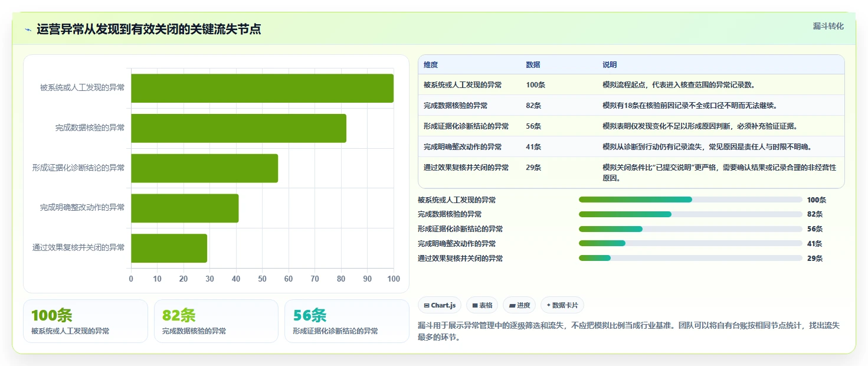This screenshot has height=366, width=868.
Task: Click the x-axis tick labeled 50
Action: 262,279
